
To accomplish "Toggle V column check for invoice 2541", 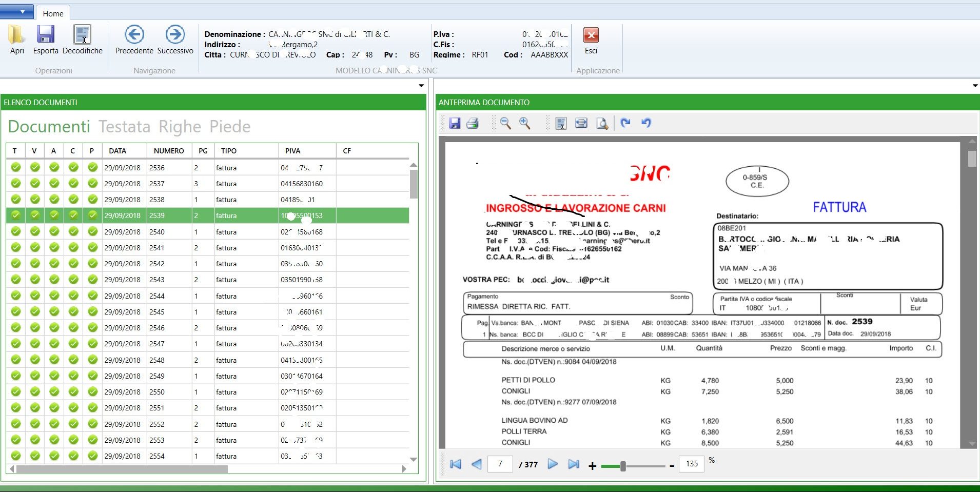I will (35, 248).
